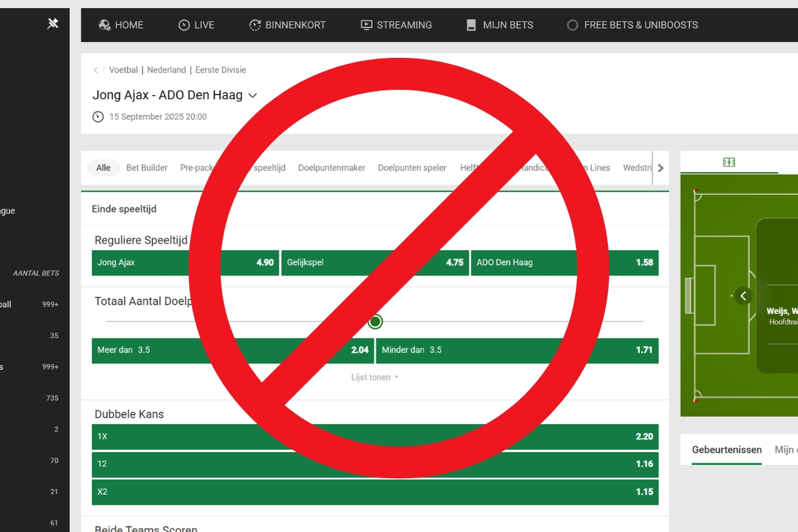
Task: Click the sidebar count 735
Action: point(53,398)
